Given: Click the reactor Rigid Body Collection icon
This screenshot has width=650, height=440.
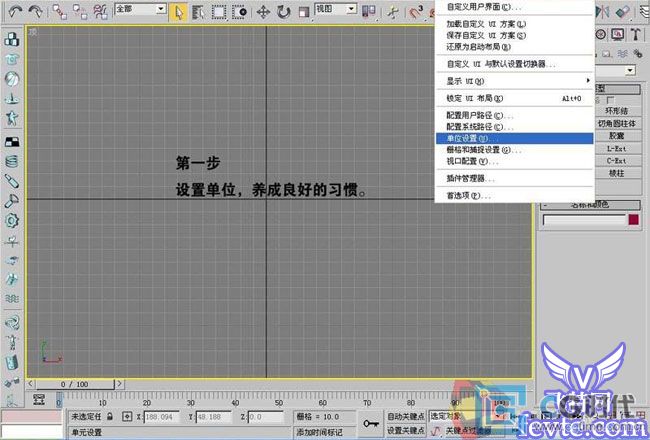Looking at the screenshot, I should pyautogui.click(x=12, y=39).
